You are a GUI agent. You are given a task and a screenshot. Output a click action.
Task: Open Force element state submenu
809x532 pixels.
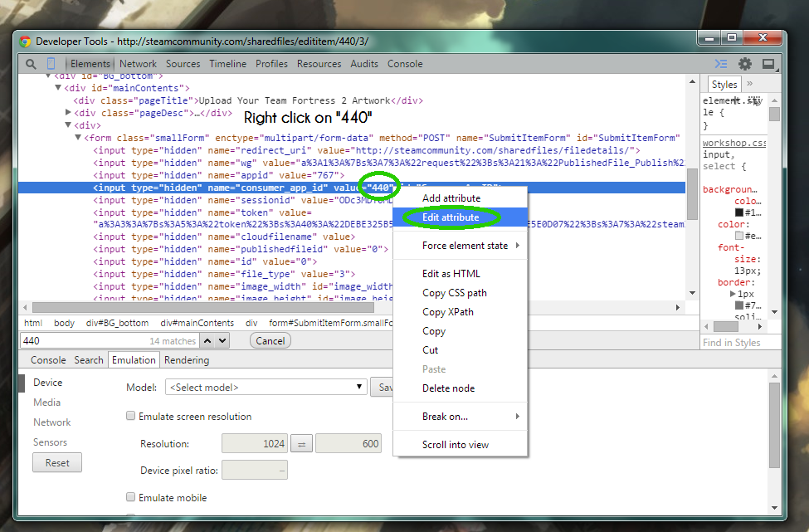[461, 246]
